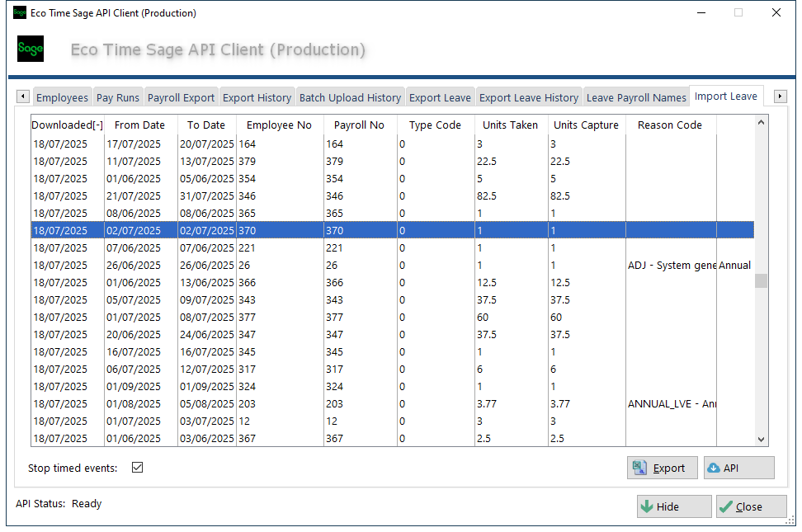Switch to the Employees tab
The height and width of the screenshot is (532, 802).
tap(62, 97)
